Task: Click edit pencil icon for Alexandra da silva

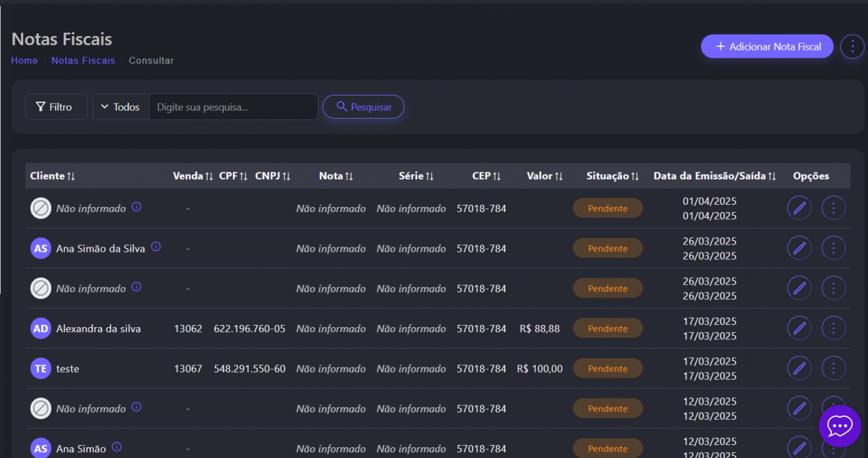Action: tap(799, 328)
